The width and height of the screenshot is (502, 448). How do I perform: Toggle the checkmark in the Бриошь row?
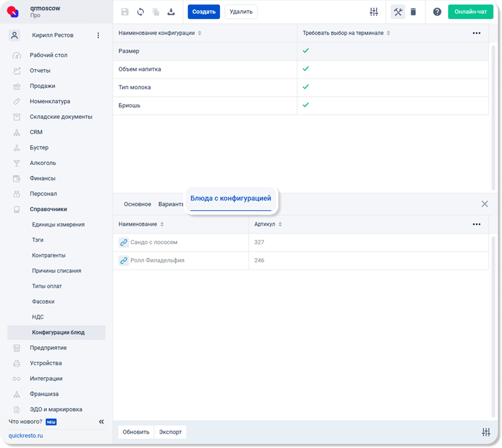[x=306, y=105]
